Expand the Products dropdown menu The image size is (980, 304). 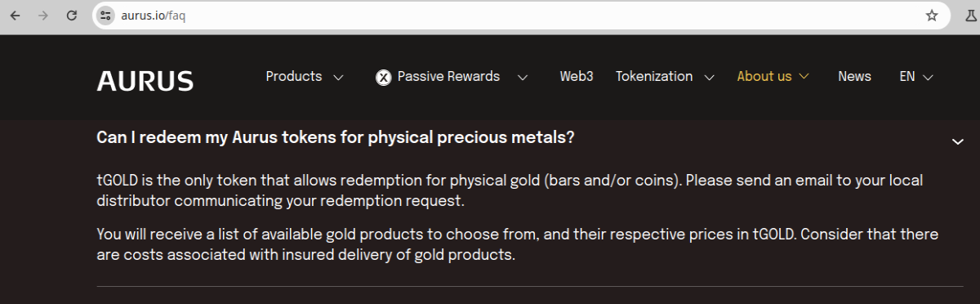[x=305, y=77]
